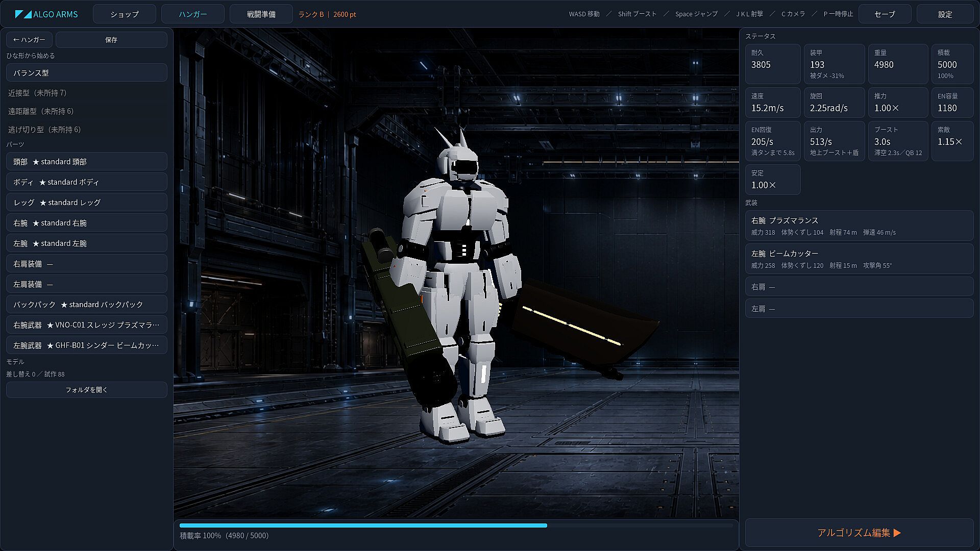The width and height of the screenshot is (980, 551).
Task: Open the 頭部 standard 頭部 part slot
Action: (87, 161)
